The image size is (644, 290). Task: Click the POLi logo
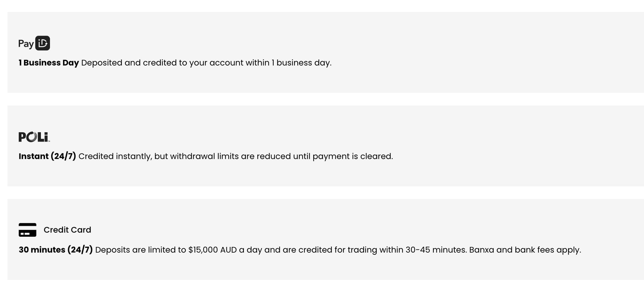coord(34,137)
